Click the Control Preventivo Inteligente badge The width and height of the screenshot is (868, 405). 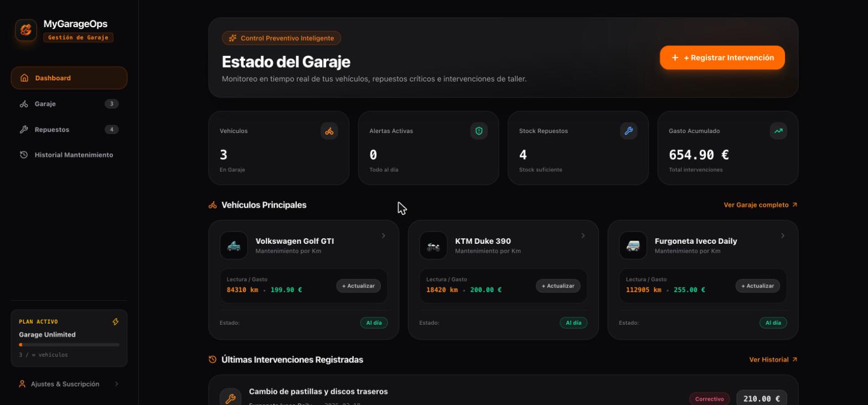click(x=281, y=38)
